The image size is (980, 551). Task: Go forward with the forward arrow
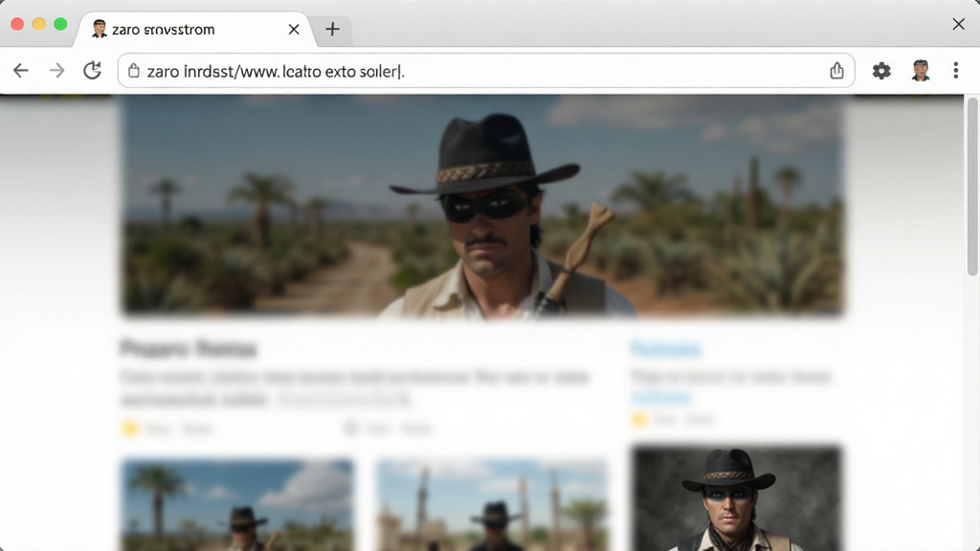coord(56,71)
